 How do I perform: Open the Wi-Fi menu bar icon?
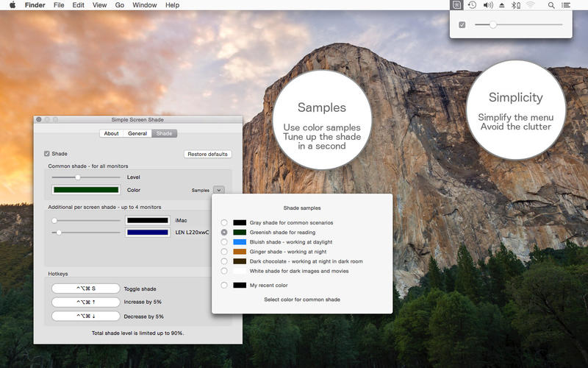tap(530, 5)
